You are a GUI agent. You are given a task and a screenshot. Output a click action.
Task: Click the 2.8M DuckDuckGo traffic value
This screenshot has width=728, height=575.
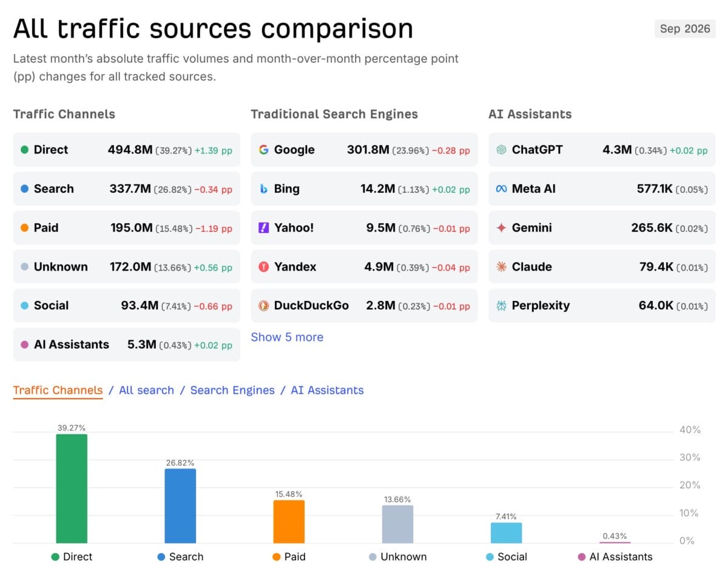(x=381, y=305)
